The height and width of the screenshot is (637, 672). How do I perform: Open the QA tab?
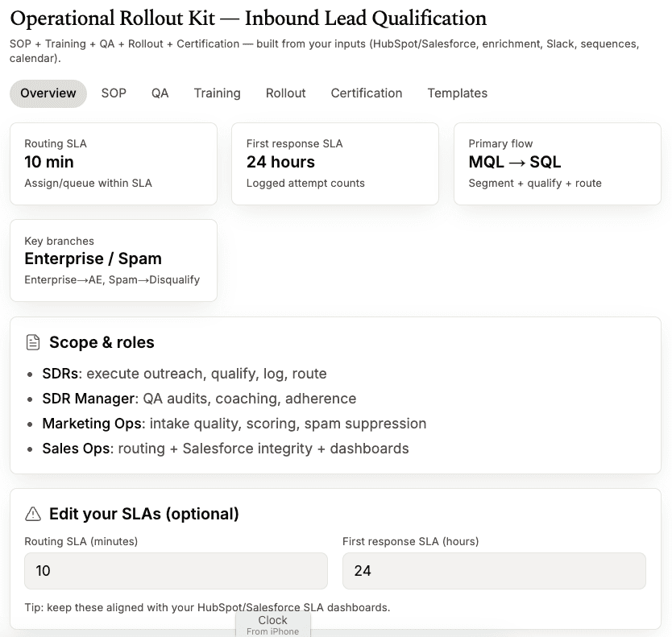click(160, 93)
